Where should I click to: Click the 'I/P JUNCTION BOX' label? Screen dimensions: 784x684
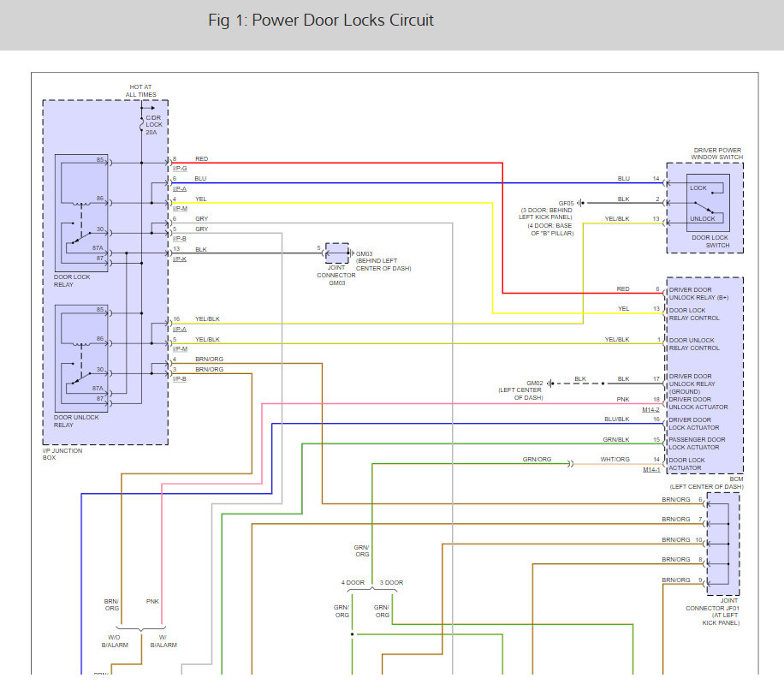click(x=62, y=454)
